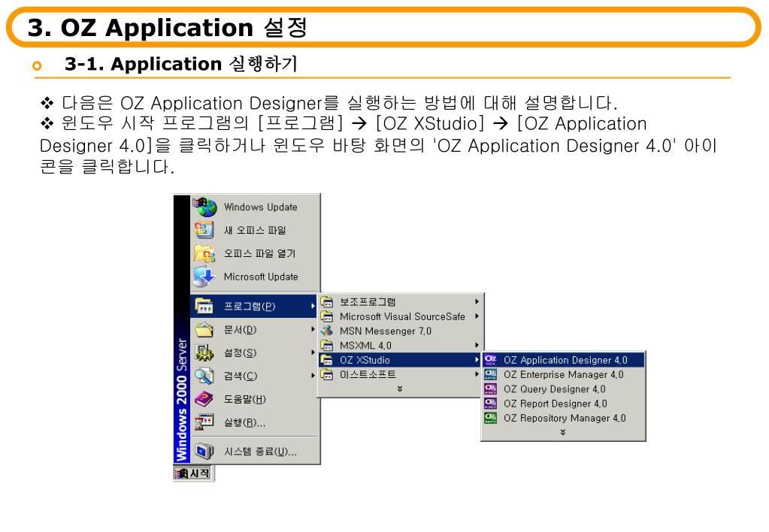Screen dimensions: 769x532
Task: Show more items in the programs submenu
Action: [400, 388]
